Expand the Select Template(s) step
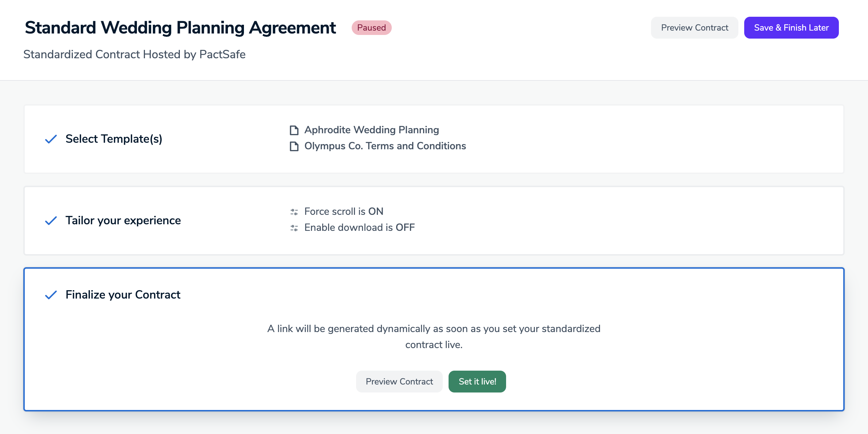The height and width of the screenshot is (434, 868). pyautogui.click(x=434, y=139)
